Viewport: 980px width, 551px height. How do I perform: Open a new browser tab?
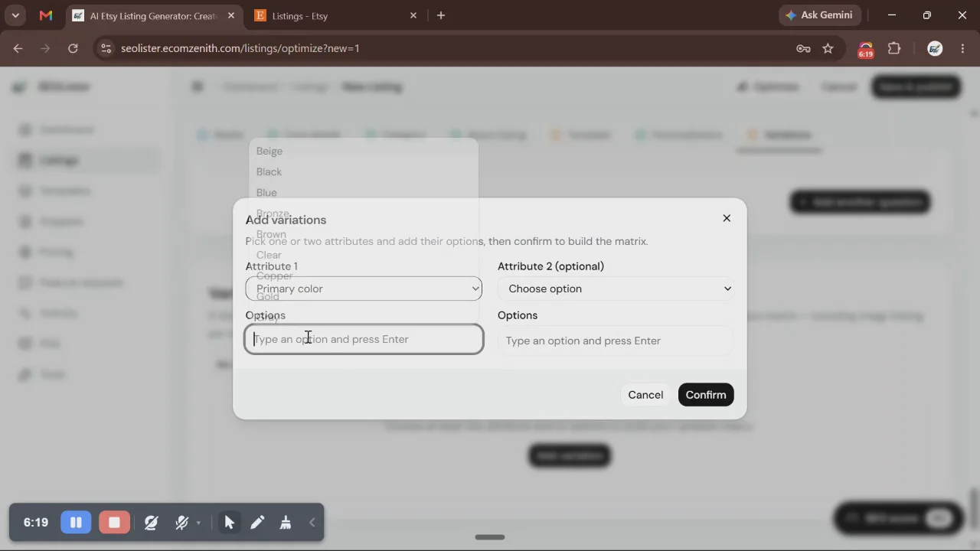[441, 15]
